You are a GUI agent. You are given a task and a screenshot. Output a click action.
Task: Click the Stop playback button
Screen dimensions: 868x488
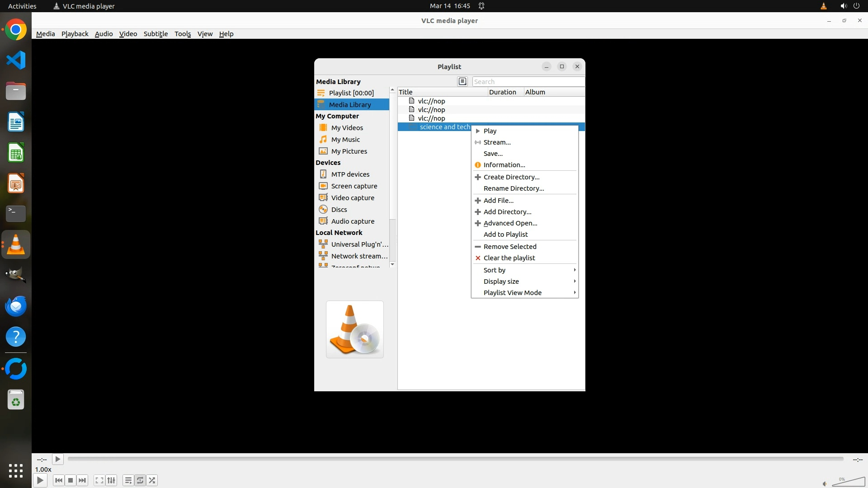[71, 480]
